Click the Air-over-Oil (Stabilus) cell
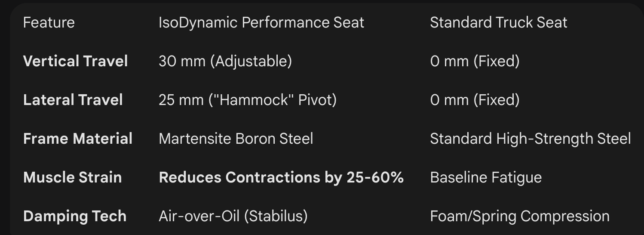This screenshot has height=235, width=644. [x=233, y=216]
